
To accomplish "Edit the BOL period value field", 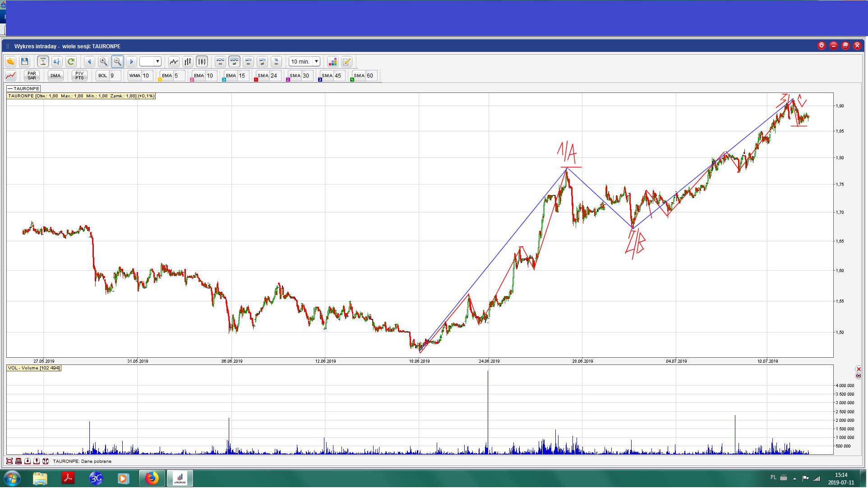I will [x=115, y=76].
